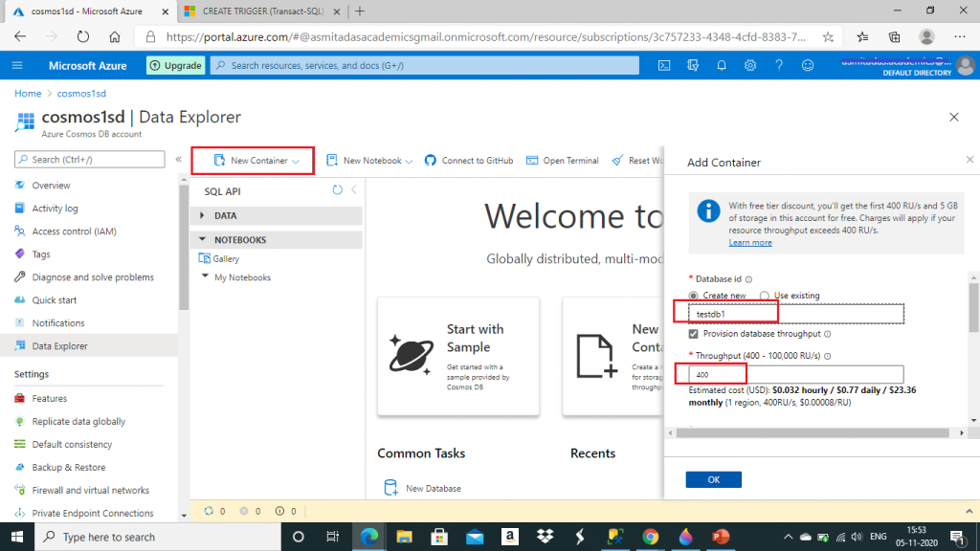Open the Learn more link

(x=750, y=242)
